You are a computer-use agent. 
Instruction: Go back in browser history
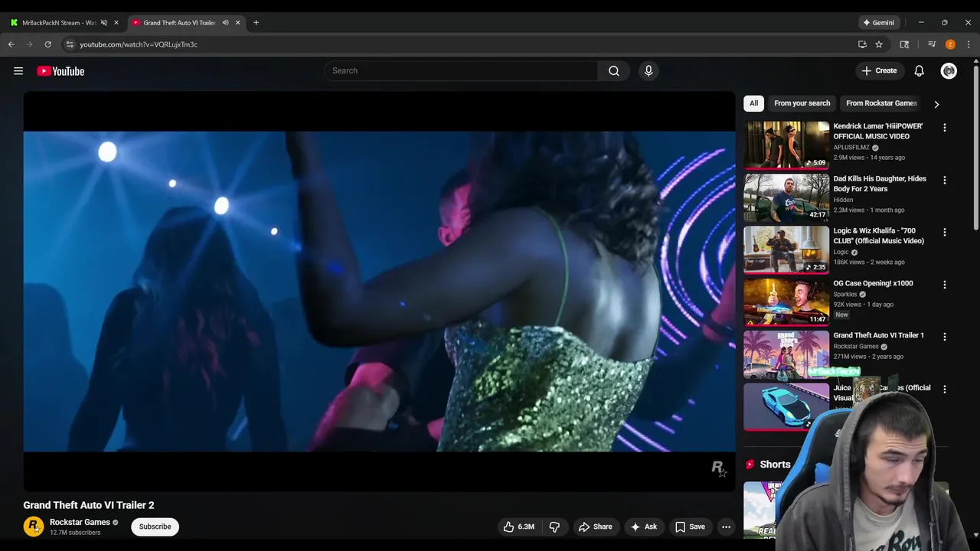tap(11, 44)
